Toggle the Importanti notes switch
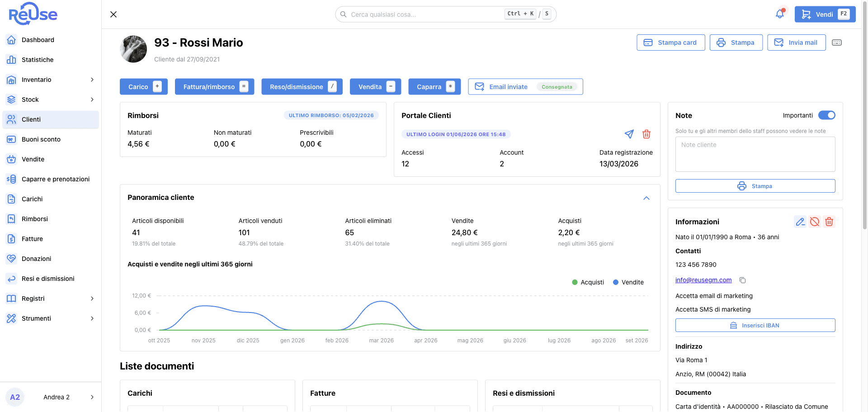868x412 pixels. [827, 115]
